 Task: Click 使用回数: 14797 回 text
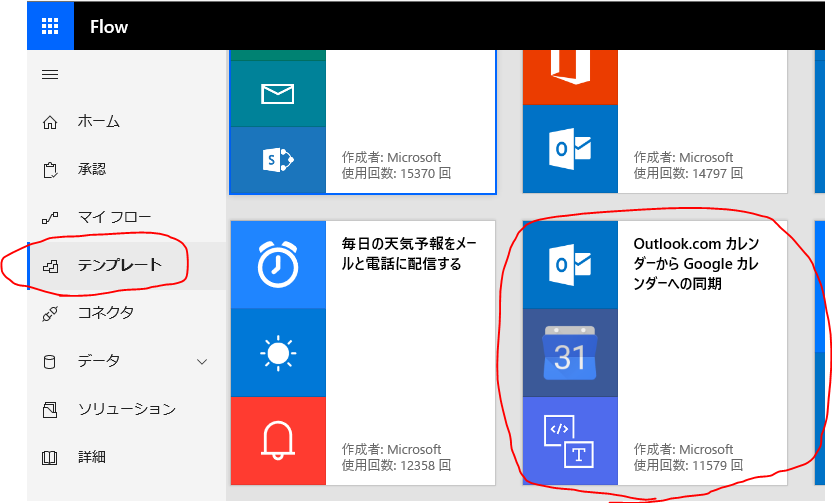(x=688, y=174)
